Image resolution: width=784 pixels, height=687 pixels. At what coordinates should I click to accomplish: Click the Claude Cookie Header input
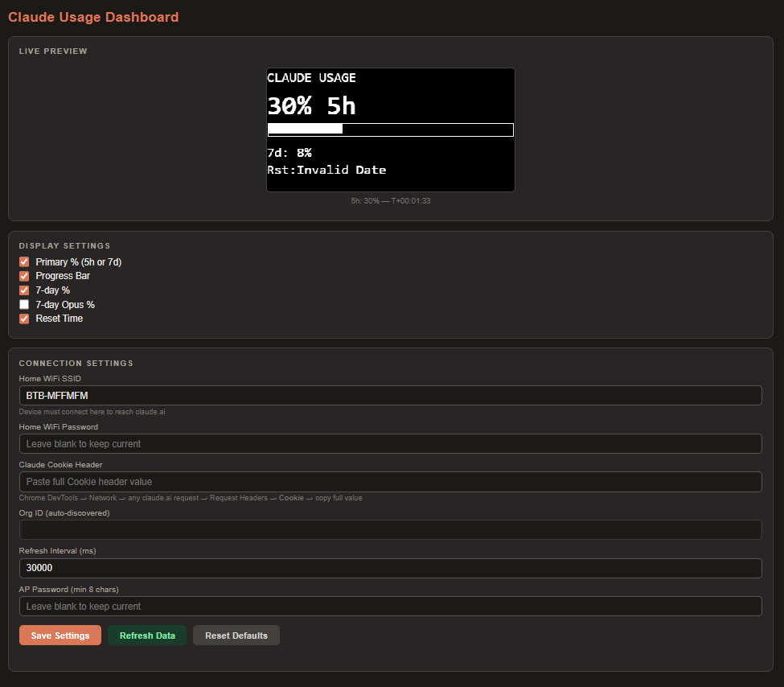(x=391, y=482)
